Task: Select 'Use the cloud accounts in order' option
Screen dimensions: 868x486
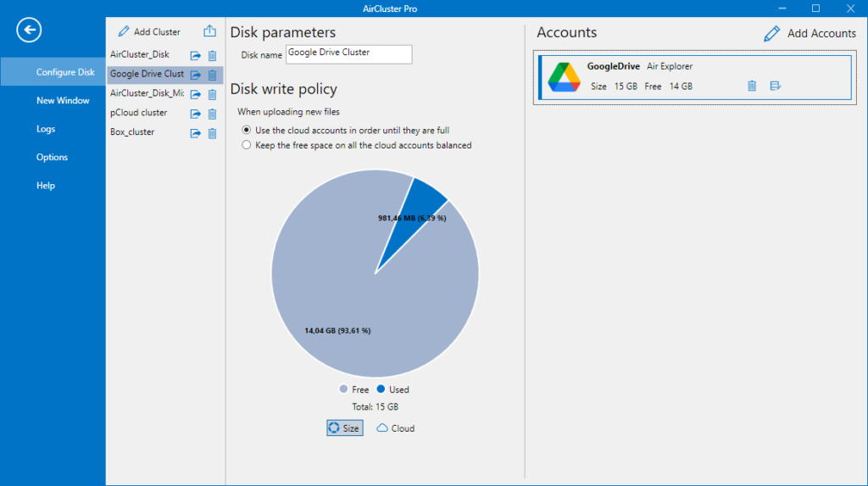Action: coord(247,131)
